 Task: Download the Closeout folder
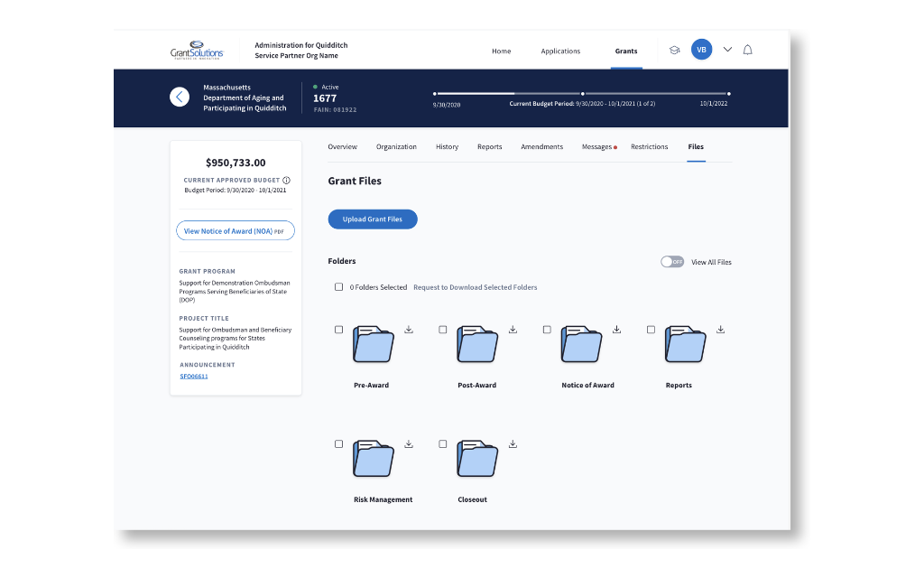513,444
